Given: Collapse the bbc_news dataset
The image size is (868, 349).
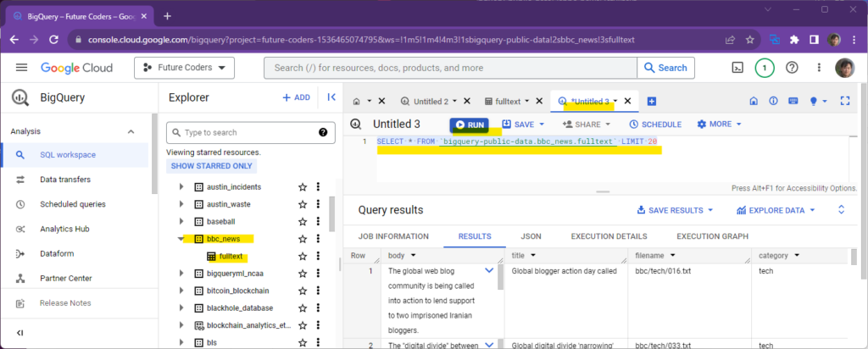Looking at the screenshot, I should [x=181, y=239].
